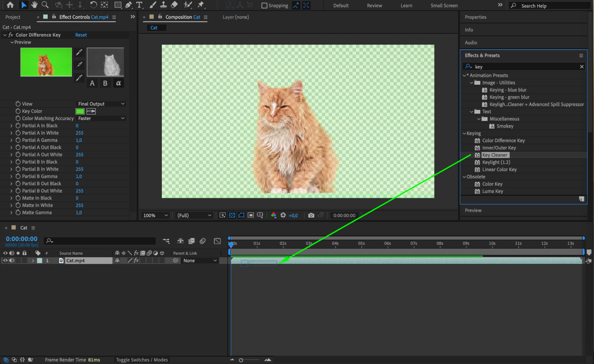This screenshot has width=594, height=364.
Task: Open magnification 100% dropdown
Action: [155, 215]
